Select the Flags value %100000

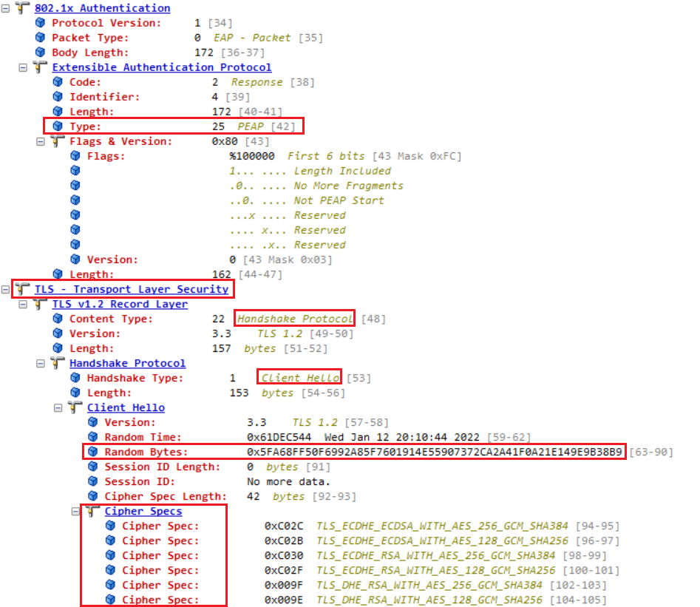252,156
